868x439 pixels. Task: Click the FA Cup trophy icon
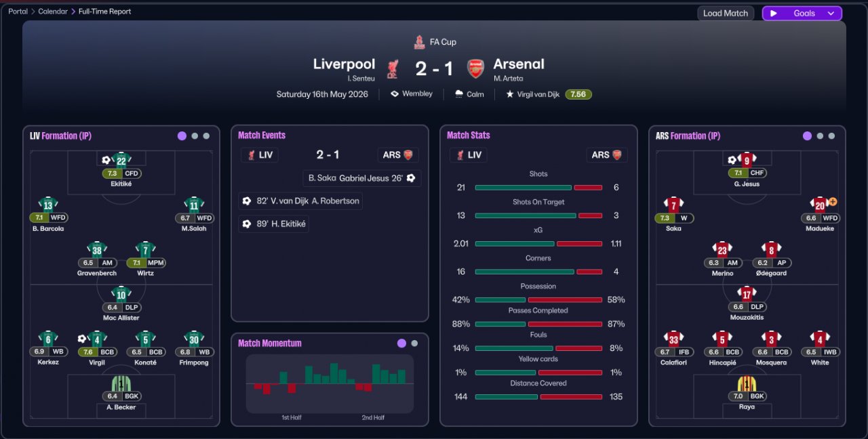[x=419, y=42]
